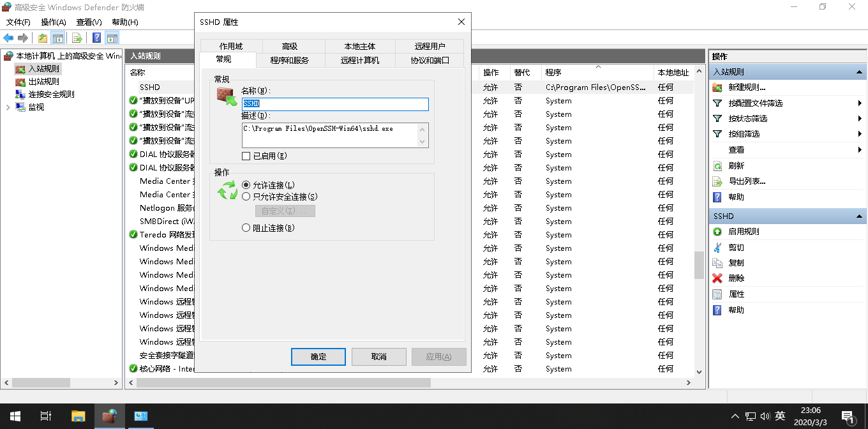868x429 pixels.
Task: Open the 按配置文件筛选 submenu arrow
Action: [x=860, y=103]
